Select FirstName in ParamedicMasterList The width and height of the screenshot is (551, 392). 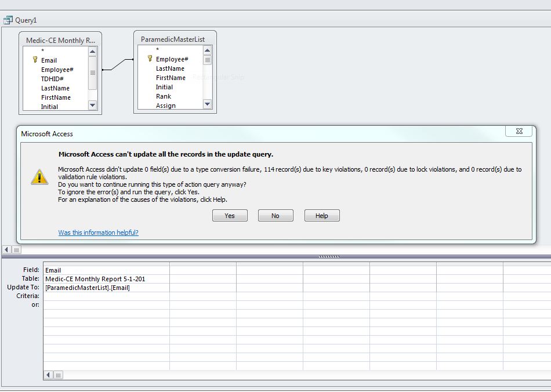(x=171, y=78)
